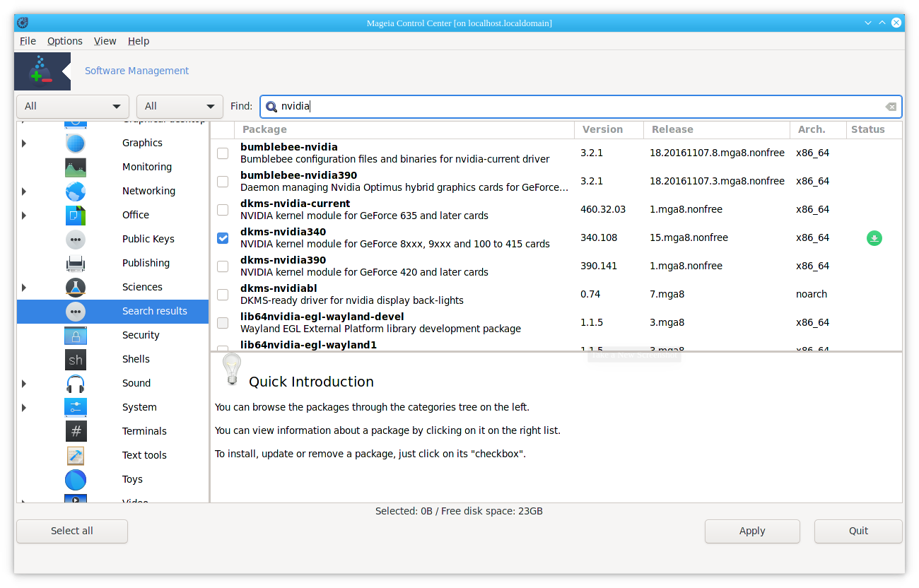Select the Text tools category label

tap(144, 456)
